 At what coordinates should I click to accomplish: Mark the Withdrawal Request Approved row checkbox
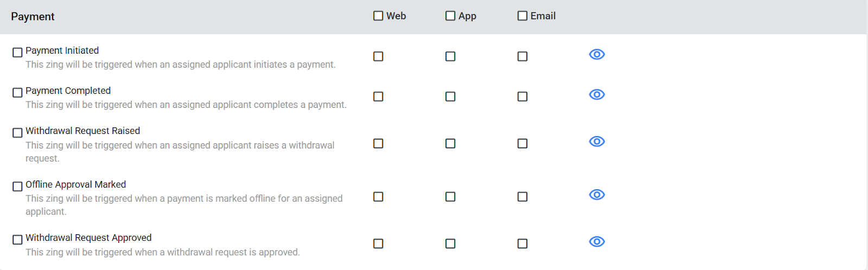tap(17, 239)
